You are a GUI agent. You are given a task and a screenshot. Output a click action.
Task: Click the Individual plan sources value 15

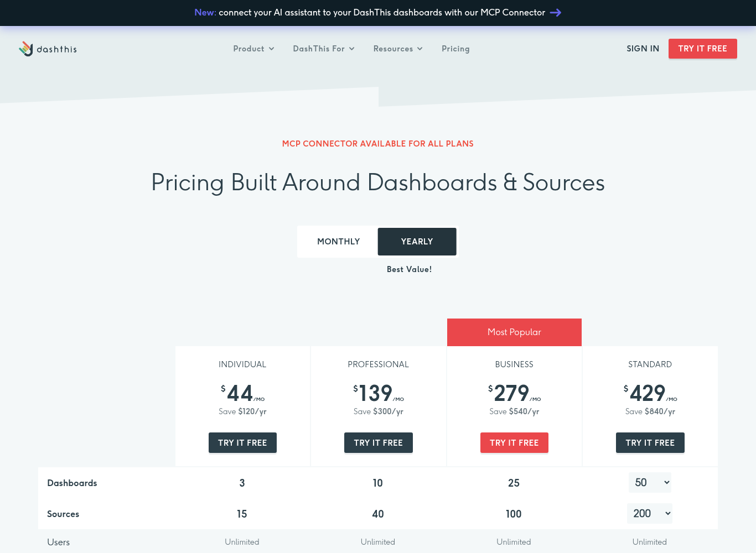242,514
